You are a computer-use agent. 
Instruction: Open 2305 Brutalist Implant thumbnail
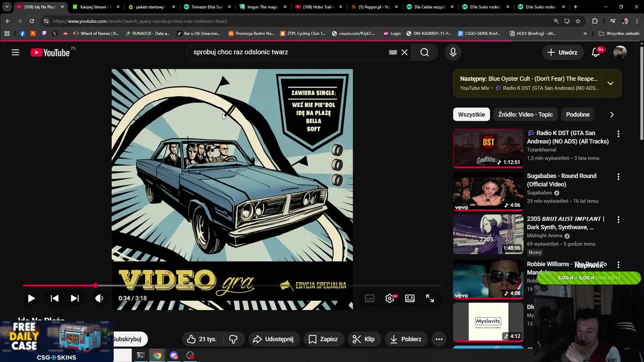(x=488, y=234)
